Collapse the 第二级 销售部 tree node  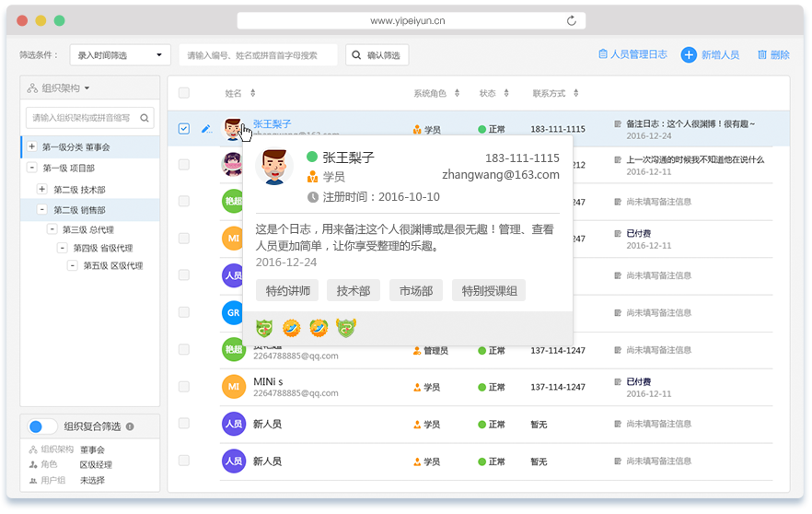click(x=42, y=210)
